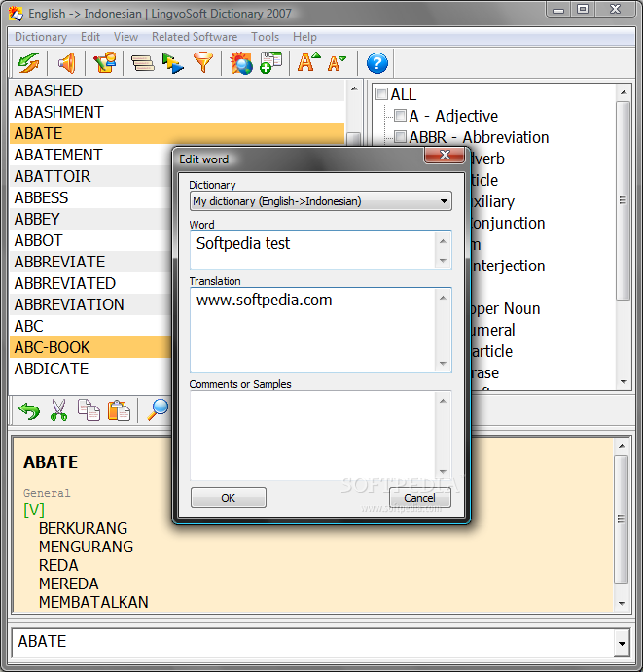Screen dimensions: 643x672
Task: Open the bottom ABATE search box dropdown arrow
Action: 622,643
